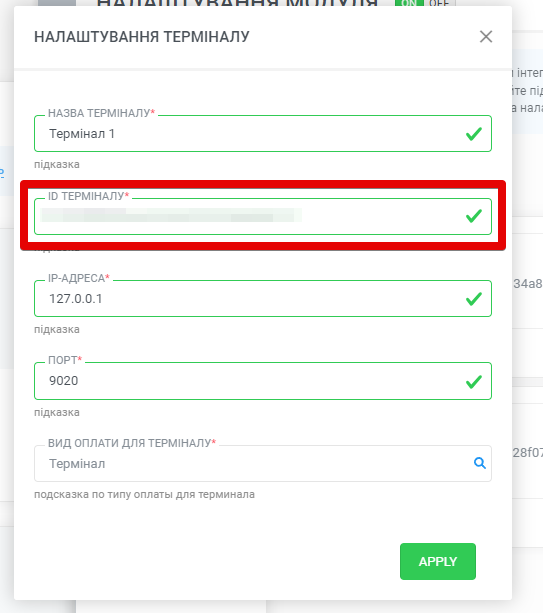
Task: Click green checkmark in IP-адреса field
Action: click(473, 299)
